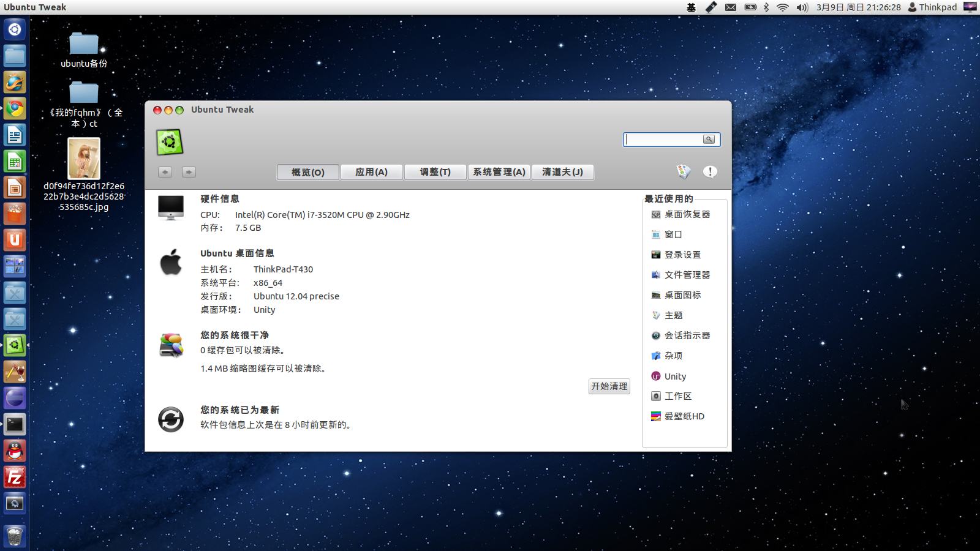Open Dash home in the launcher

click(x=15, y=29)
